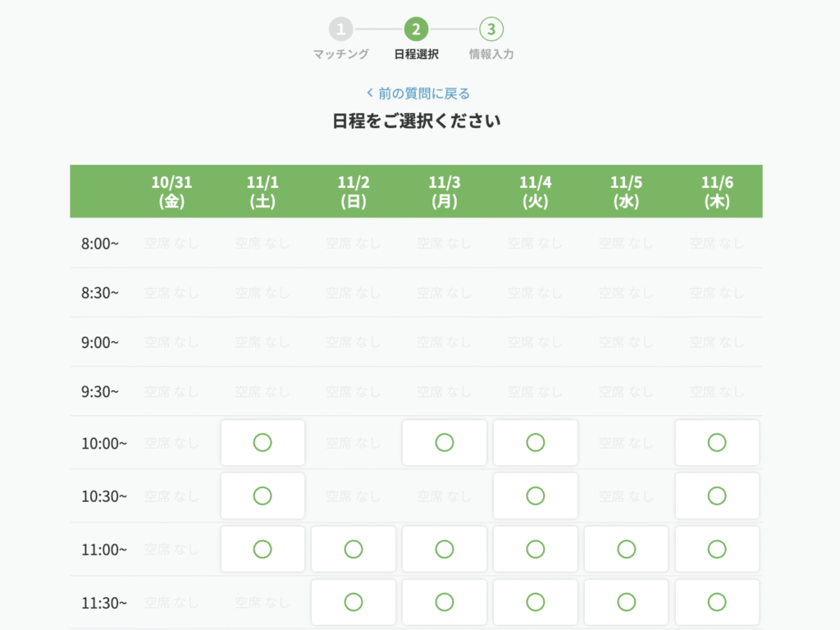Click step 3 情報入力 indicator
Image resolution: width=840 pixels, height=630 pixels.
pyautogui.click(x=491, y=30)
